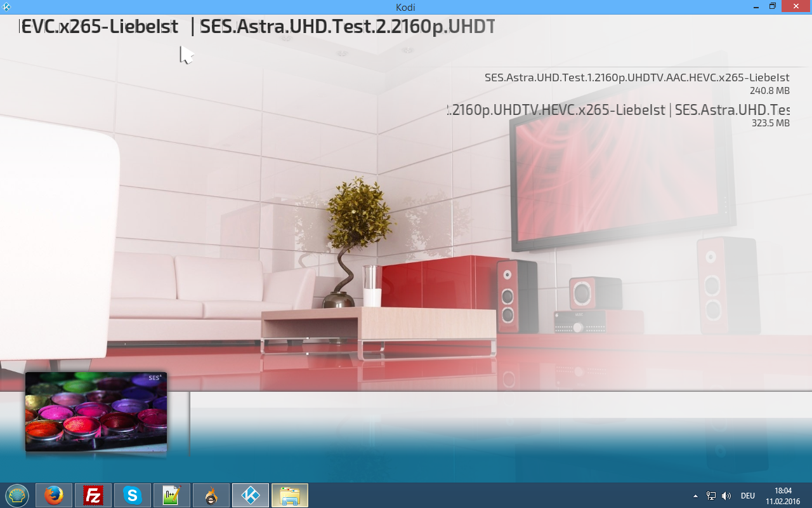Click the 323.5 MB file size

click(770, 123)
